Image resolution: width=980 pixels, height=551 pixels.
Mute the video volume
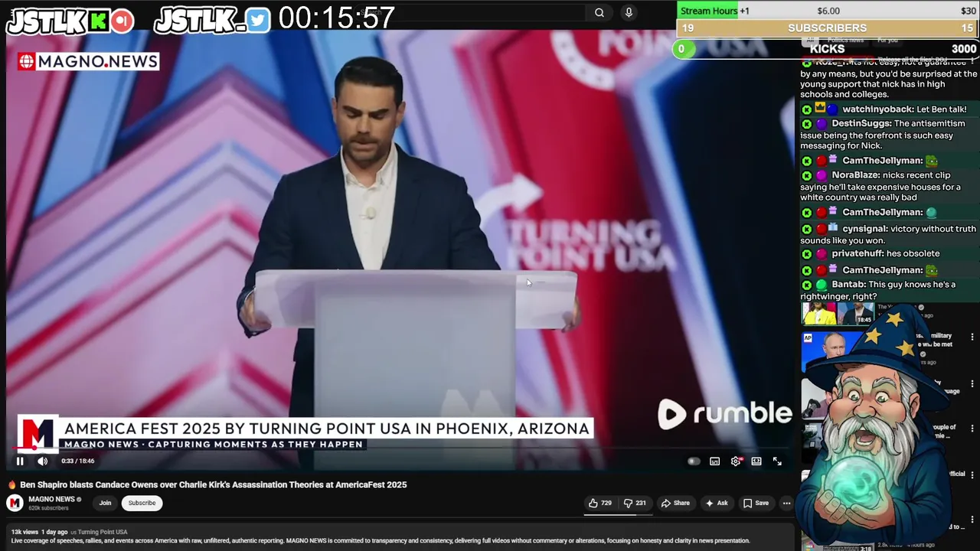point(43,461)
